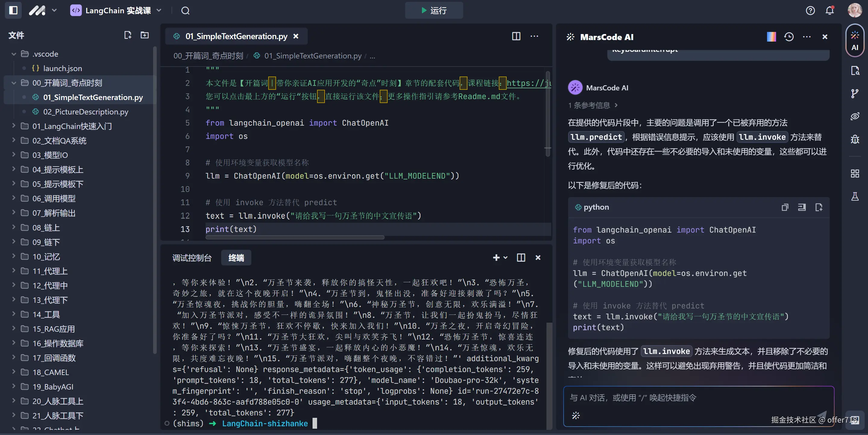The image size is (868, 435).
Task: Open the source control branch icon in right sidebar
Action: click(x=854, y=93)
